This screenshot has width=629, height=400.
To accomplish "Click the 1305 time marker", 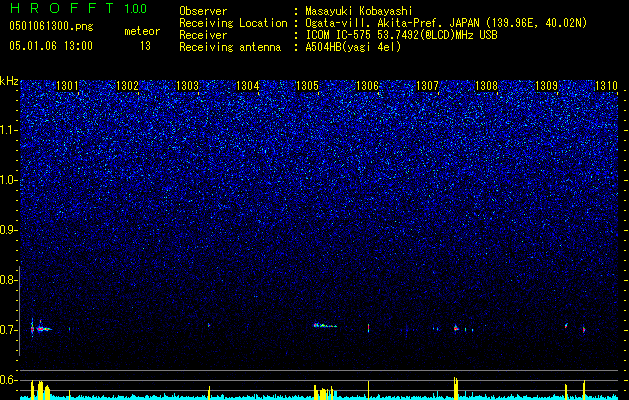I will pyautogui.click(x=307, y=86).
